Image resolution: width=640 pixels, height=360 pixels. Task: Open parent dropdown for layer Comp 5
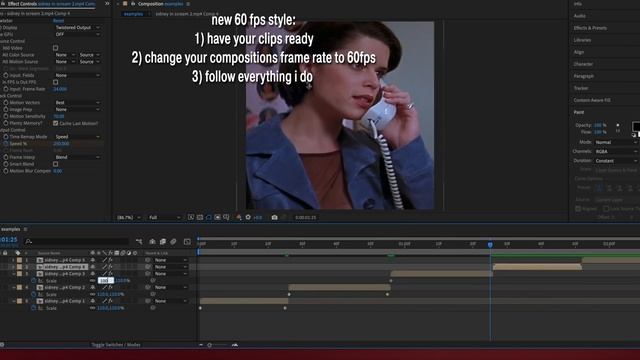[x=171, y=260]
